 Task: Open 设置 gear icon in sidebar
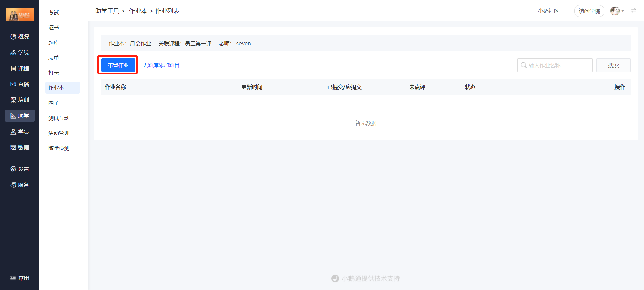click(13, 169)
